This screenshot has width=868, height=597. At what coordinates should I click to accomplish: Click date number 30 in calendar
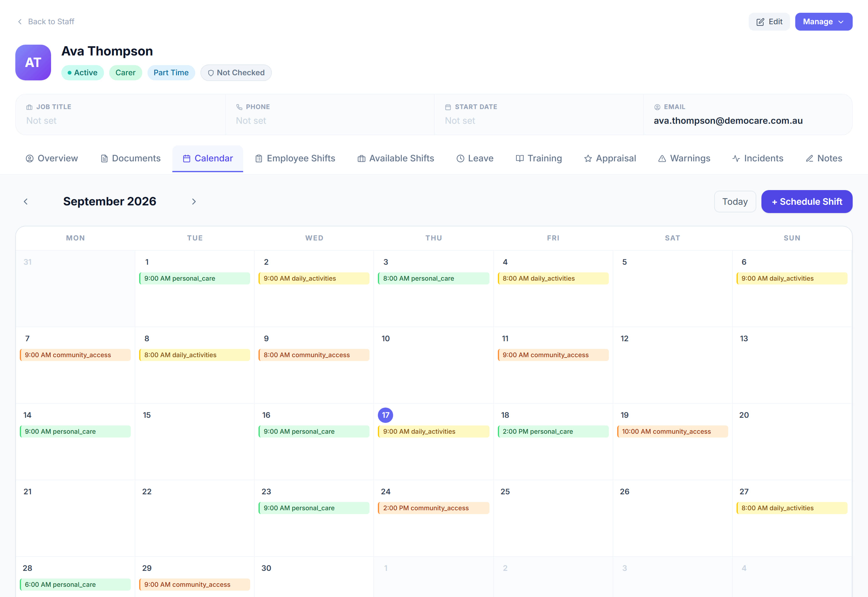click(266, 568)
